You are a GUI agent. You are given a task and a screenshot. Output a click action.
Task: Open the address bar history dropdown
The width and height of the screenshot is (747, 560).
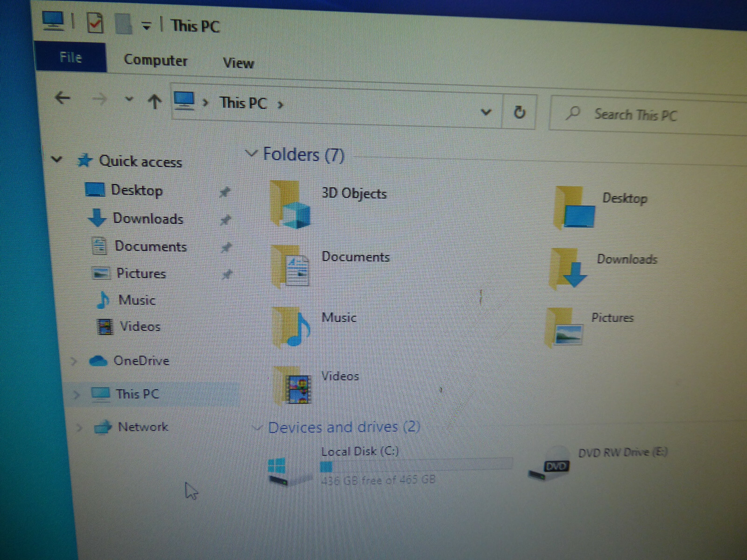(x=486, y=112)
